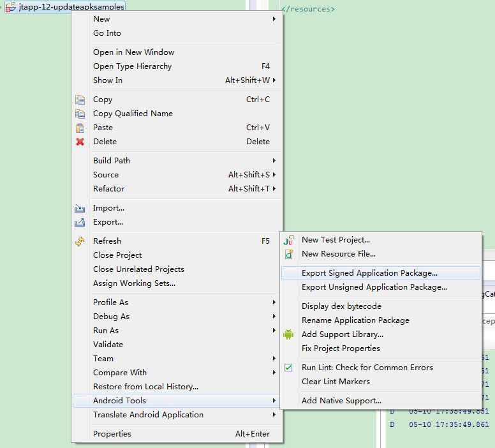Expand the Show In submenu arrow
This screenshot has width=495, height=448.
[274, 80]
